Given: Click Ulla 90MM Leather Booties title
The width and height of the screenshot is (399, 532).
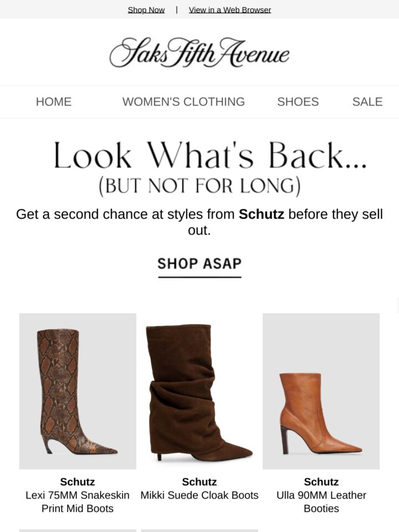Looking at the screenshot, I should [x=321, y=502].
